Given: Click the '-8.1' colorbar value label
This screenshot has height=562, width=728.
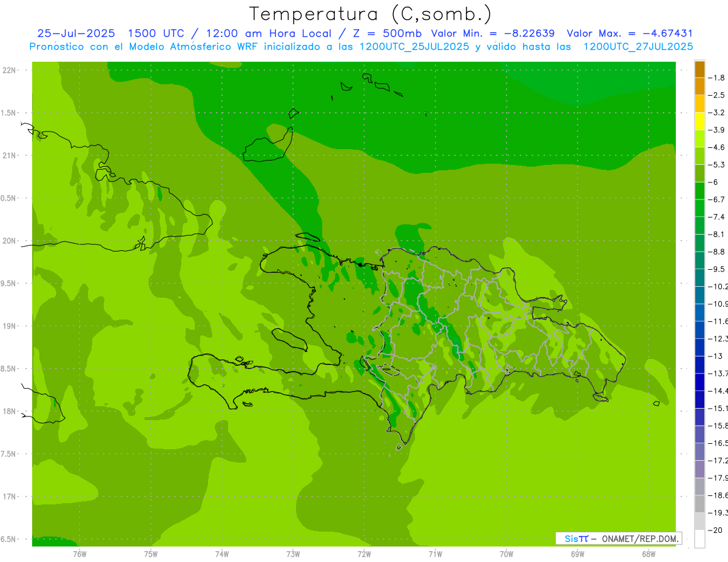Looking at the screenshot, I should (716, 234).
